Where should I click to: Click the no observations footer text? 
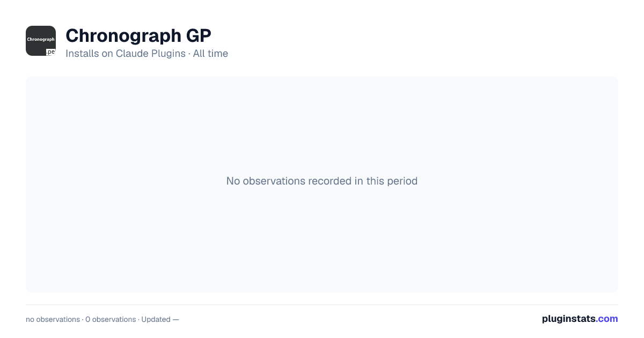pyautogui.click(x=53, y=319)
